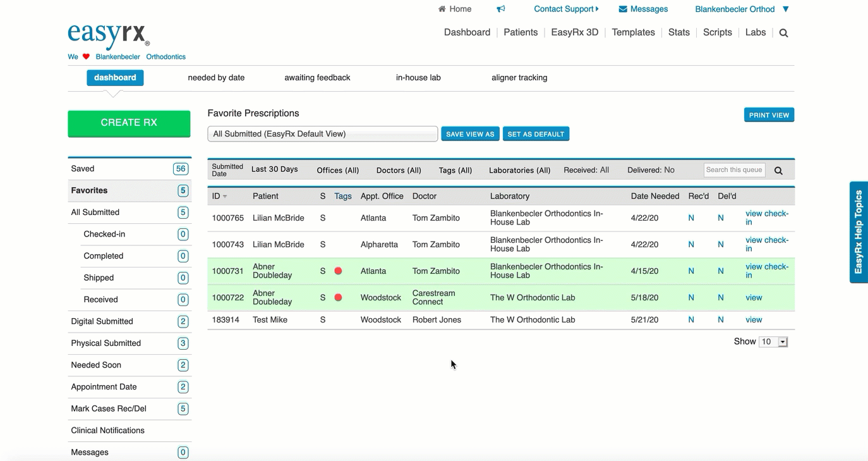Click the Messages envelope icon

click(623, 9)
